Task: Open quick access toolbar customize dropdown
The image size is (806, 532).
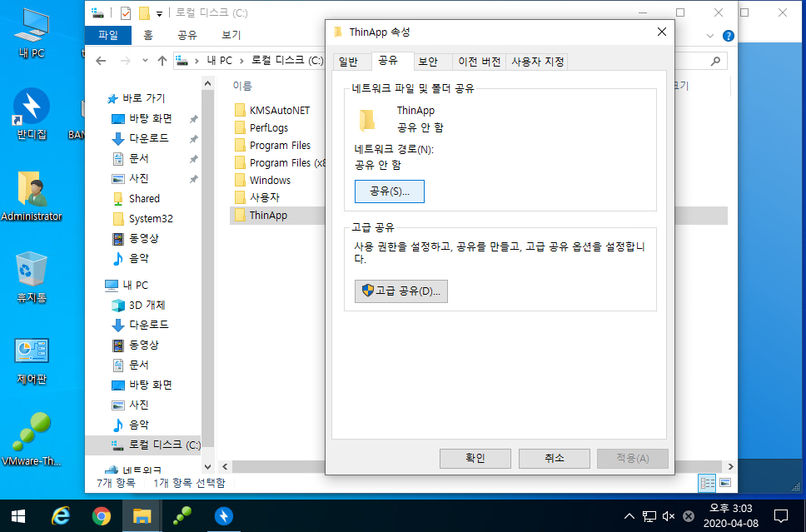Action: (x=159, y=14)
